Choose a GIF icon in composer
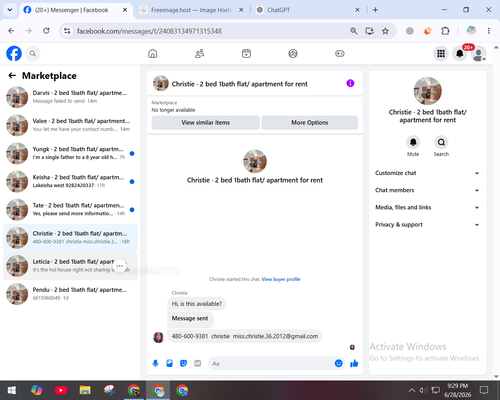 (x=198, y=363)
